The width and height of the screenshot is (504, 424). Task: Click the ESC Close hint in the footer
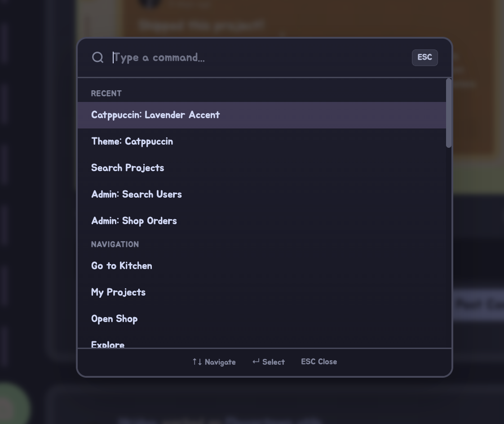tap(319, 362)
